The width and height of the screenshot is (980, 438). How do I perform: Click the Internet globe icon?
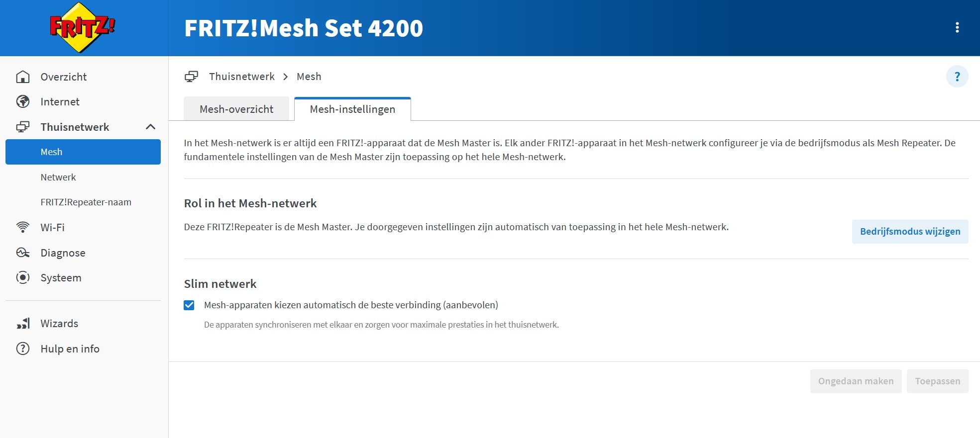(x=23, y=101)
